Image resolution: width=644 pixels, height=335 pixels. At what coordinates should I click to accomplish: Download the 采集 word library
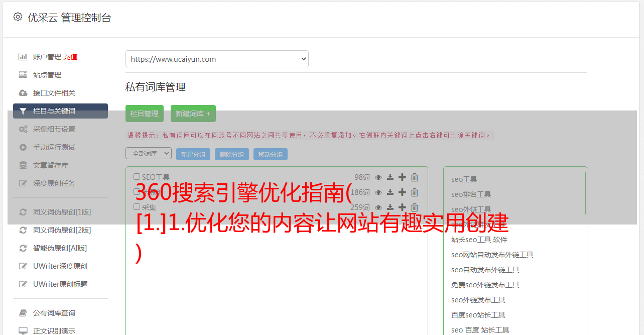tap(390, 207)
